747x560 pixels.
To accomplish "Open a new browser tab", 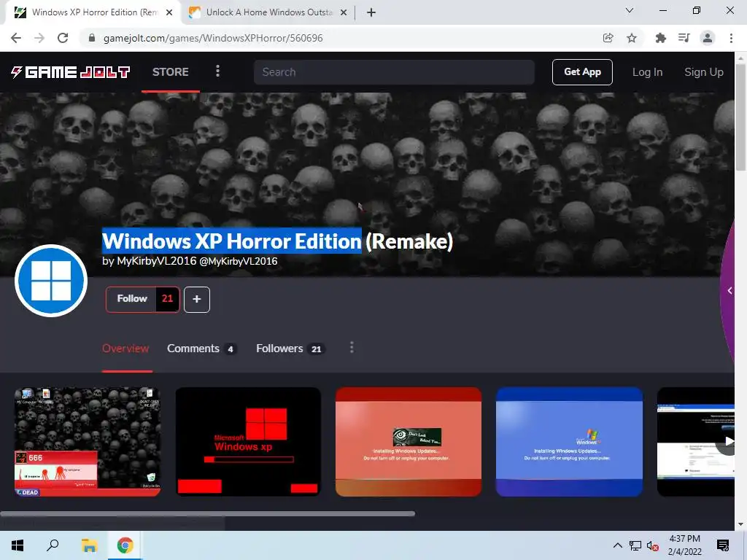I will click(371, 12).
